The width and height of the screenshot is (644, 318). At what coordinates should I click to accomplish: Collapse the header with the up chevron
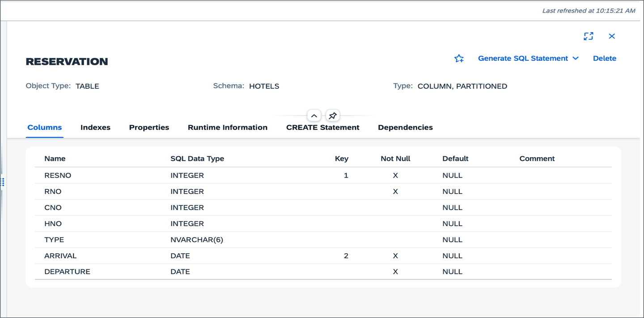314,116
